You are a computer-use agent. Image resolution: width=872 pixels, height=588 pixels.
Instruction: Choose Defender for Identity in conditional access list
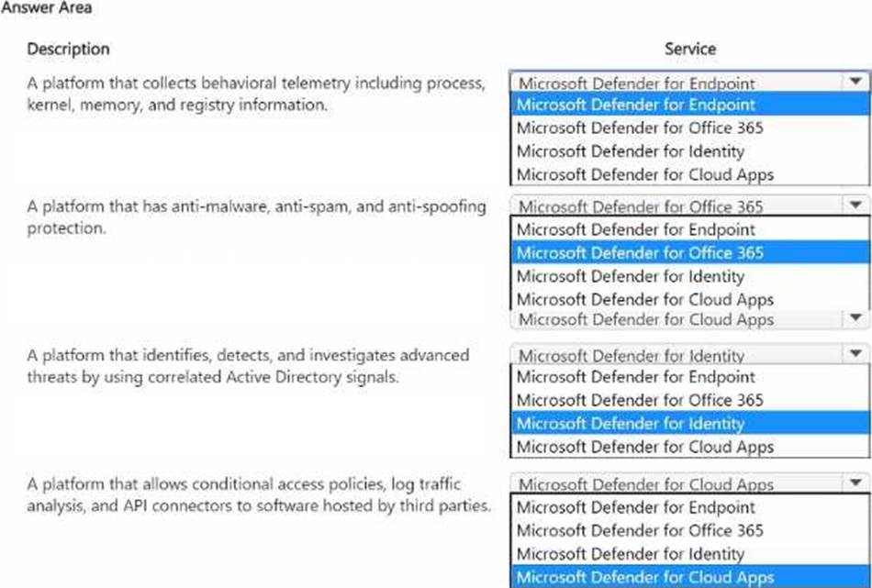[x=630, y=554]
